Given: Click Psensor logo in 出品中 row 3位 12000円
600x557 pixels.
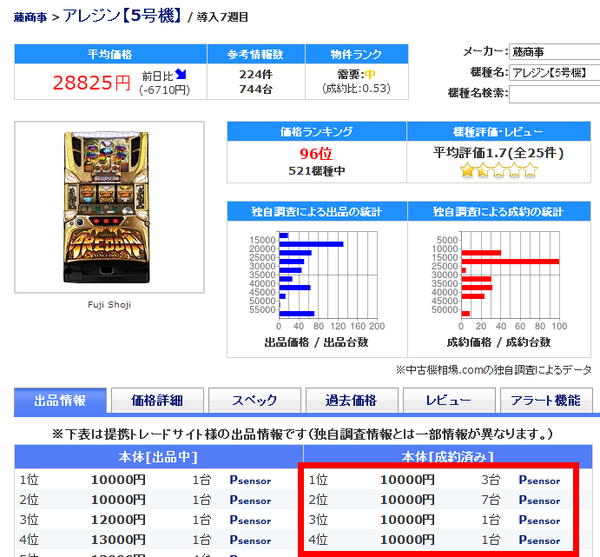Looking at the screenshot, I should tap(250, 520).
